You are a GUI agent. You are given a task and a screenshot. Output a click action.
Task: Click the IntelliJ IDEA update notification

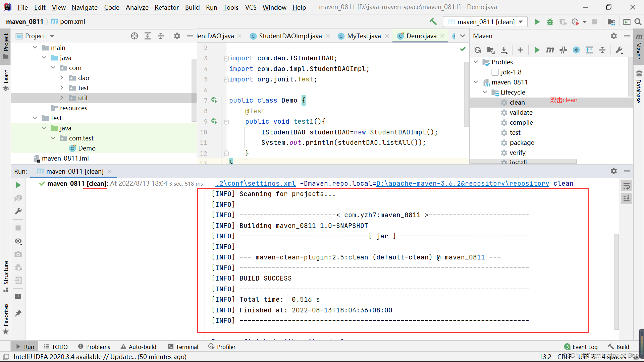click(100, 357)
